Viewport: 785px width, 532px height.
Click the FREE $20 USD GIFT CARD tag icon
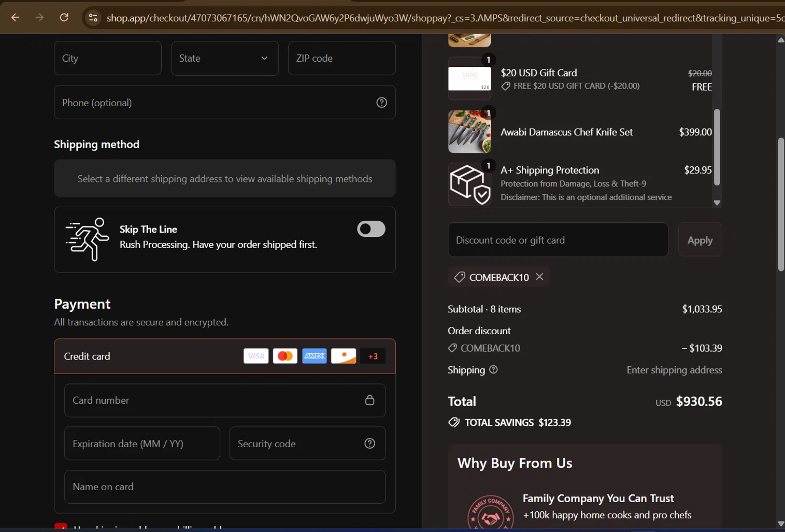pos(506,86)
